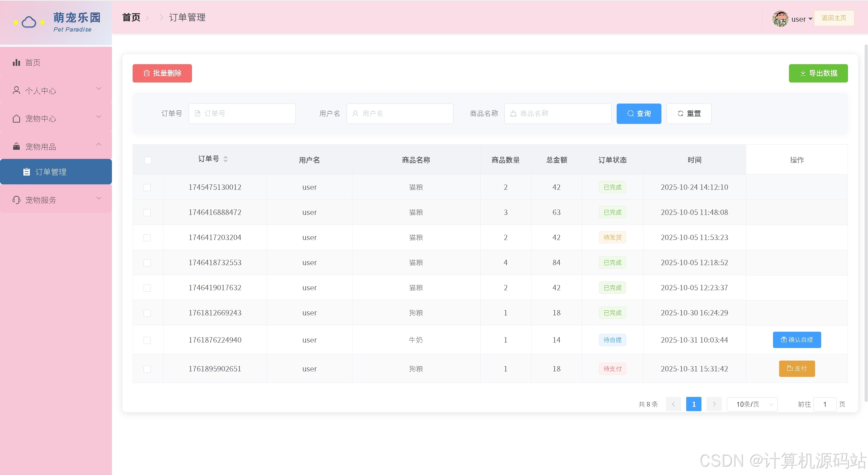Click the refresh icon on 重置 button
The height and width of the screenshot is (475, 868).
click(680, 113)
